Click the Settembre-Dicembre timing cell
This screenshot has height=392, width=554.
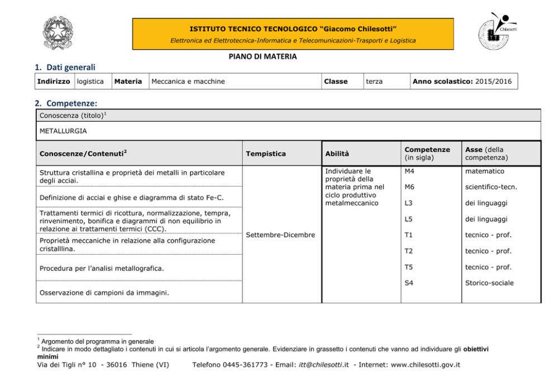281,235
